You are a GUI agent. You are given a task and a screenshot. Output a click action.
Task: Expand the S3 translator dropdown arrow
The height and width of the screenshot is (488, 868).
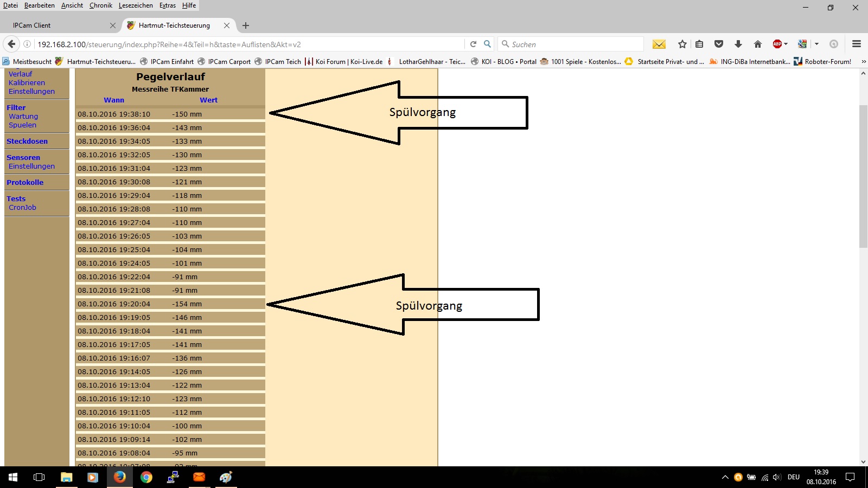[x=816, y=44]
